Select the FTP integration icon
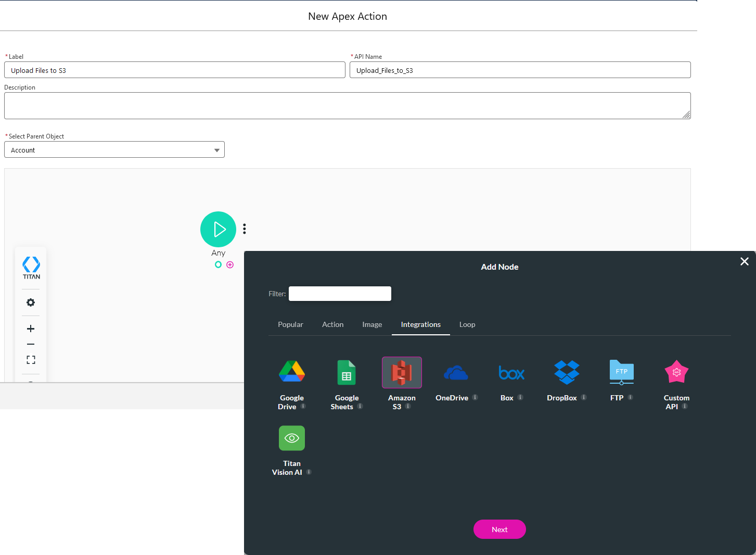Screen dimensions: 756x555 pos(622,372)
